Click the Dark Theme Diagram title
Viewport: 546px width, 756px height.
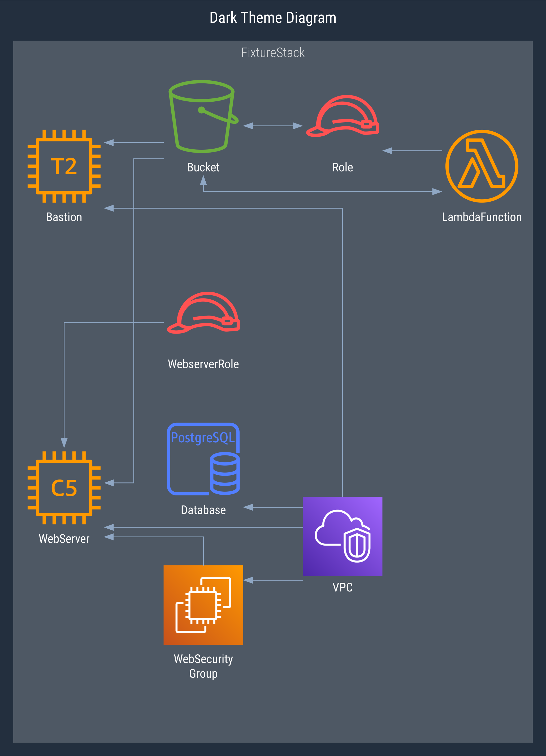273,18
